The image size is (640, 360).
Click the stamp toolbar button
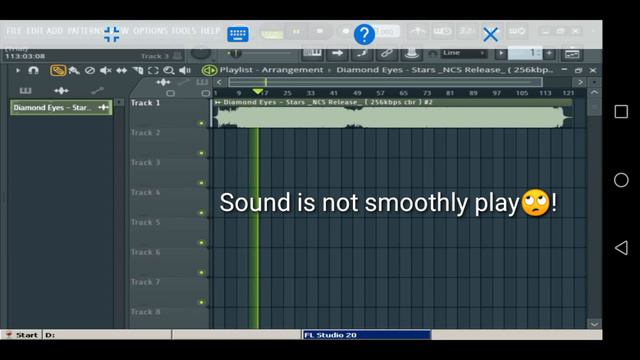pyautogui.click(x=411, y=53)
